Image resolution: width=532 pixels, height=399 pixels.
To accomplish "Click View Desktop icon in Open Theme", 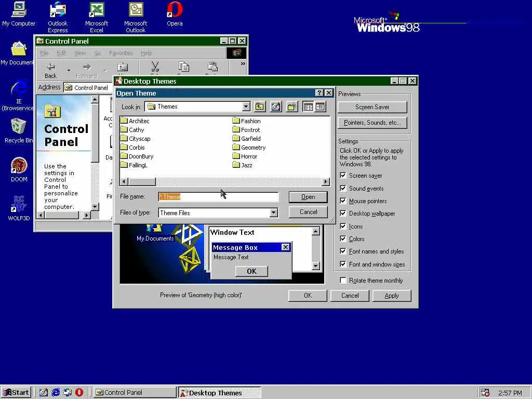I will coord(276,107).
